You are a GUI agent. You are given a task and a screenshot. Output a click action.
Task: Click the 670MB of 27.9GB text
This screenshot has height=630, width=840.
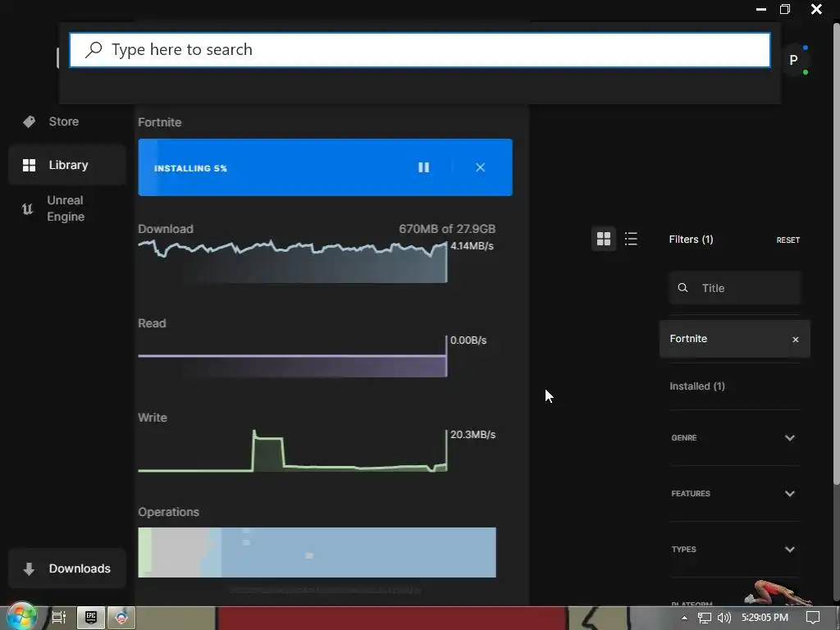(447, 229)
